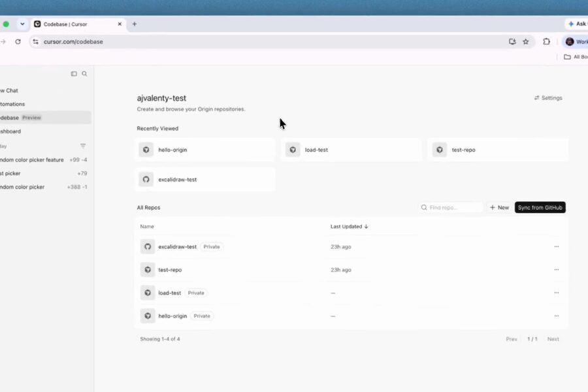
Task: Open more options for hello-origin row
Action: pos(557,316)
